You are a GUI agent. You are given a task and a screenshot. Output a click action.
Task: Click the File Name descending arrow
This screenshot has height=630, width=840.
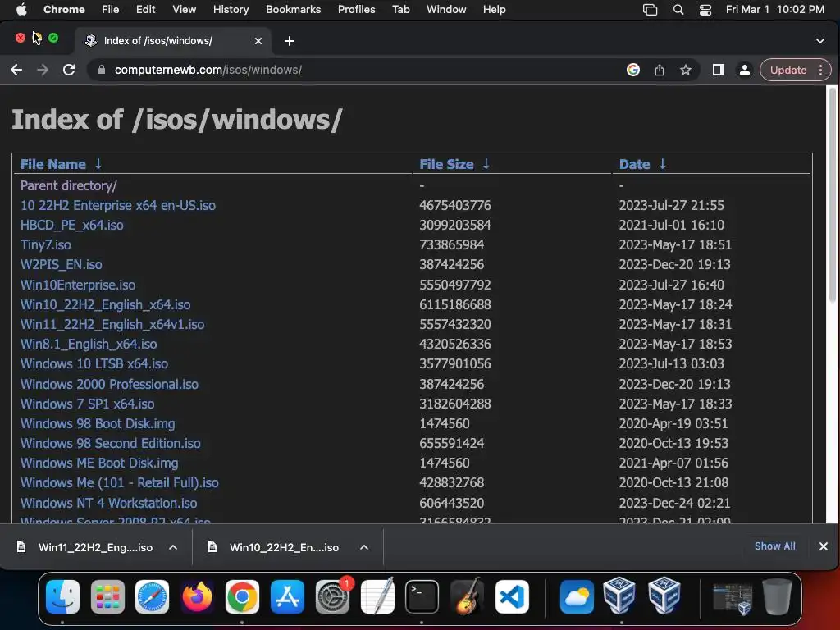click(98, 164)
